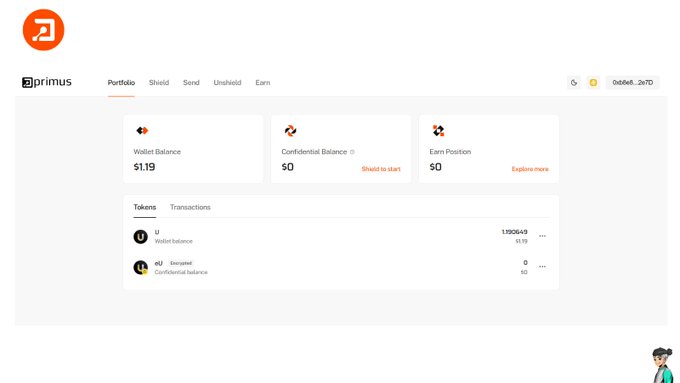Viewport: 680px width, 383px height.
Task: Open the more options menu for eU token
Action: 542,267
